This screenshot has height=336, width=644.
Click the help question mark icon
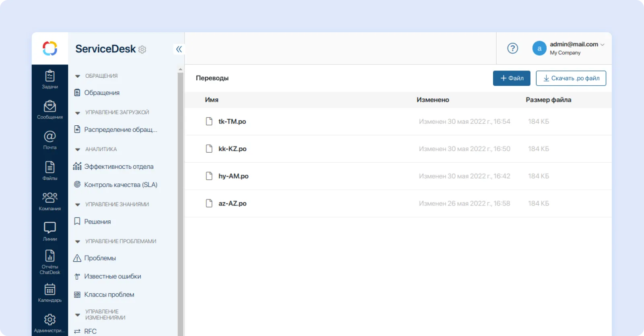[x=512, y=48]
